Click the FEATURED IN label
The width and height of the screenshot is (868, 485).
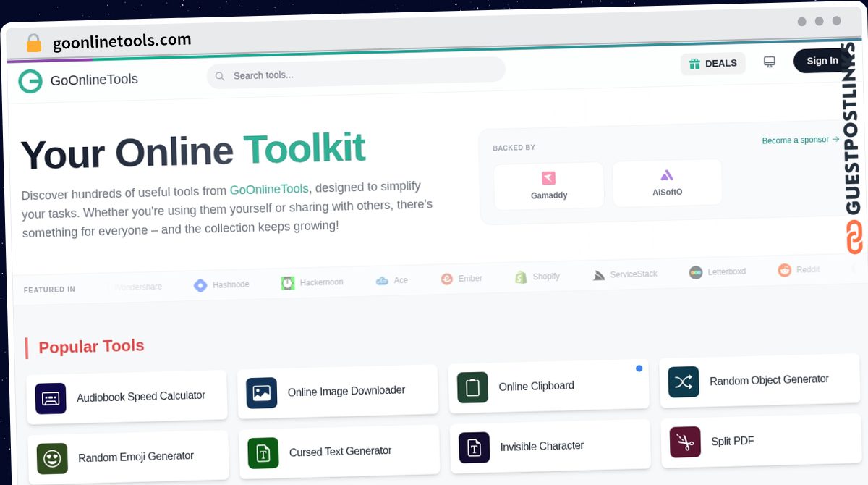pos(49,290)
